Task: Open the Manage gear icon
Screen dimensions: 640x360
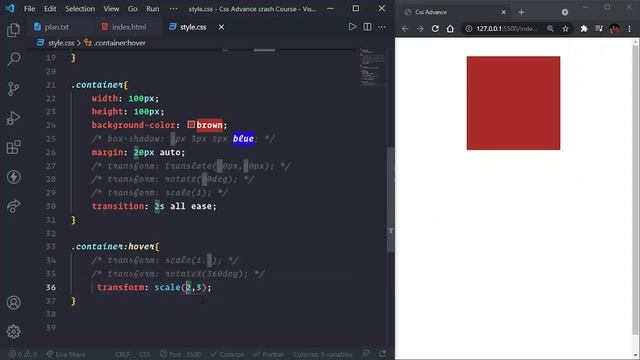Action: point(13,331)
